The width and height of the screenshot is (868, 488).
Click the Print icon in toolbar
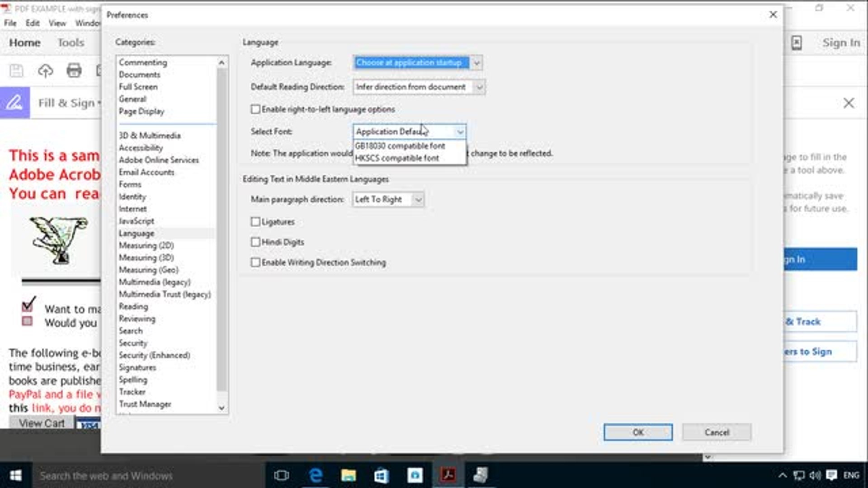(x=74, y=70)
